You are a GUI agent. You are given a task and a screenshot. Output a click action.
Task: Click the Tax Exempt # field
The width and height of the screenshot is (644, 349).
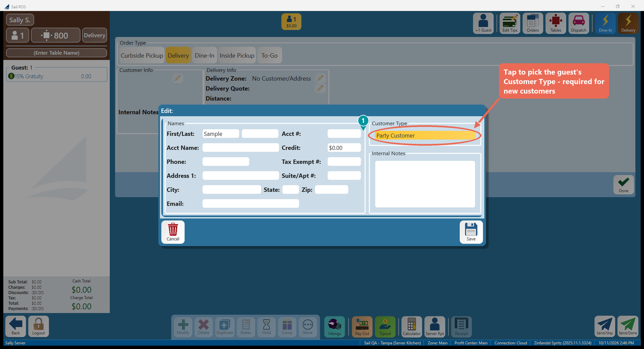tap(344, 162)
